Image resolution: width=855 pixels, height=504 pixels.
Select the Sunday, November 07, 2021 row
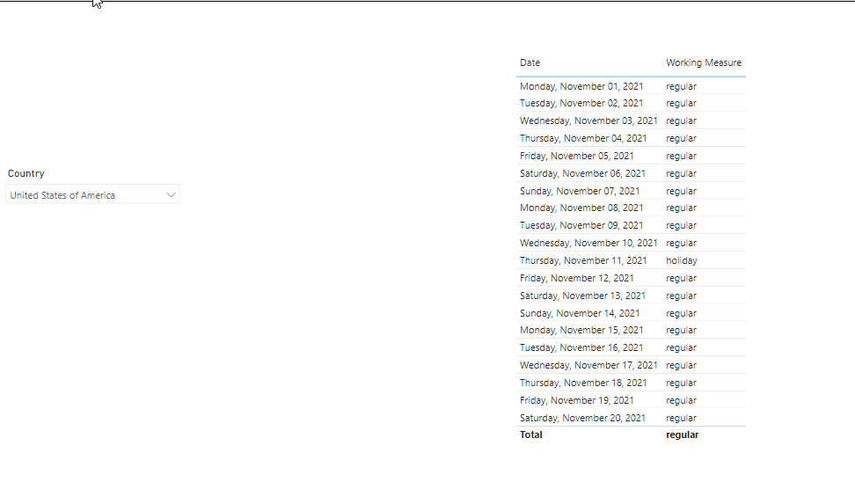point(631,191)
